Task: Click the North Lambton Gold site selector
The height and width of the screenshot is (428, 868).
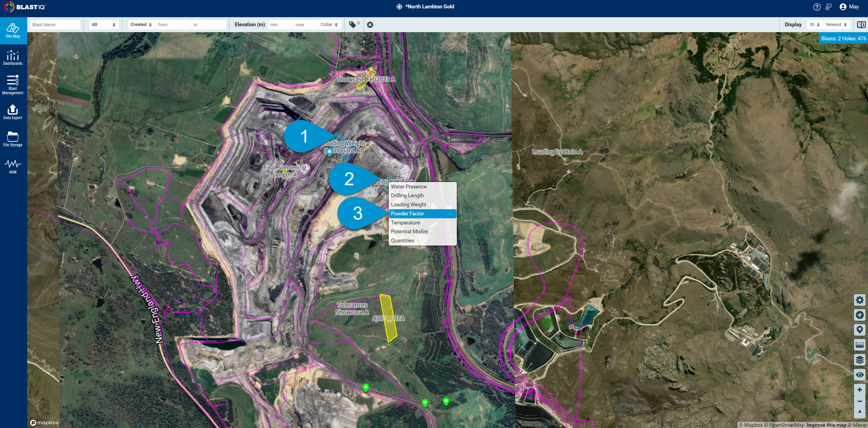Action: (x=425, y=7)
